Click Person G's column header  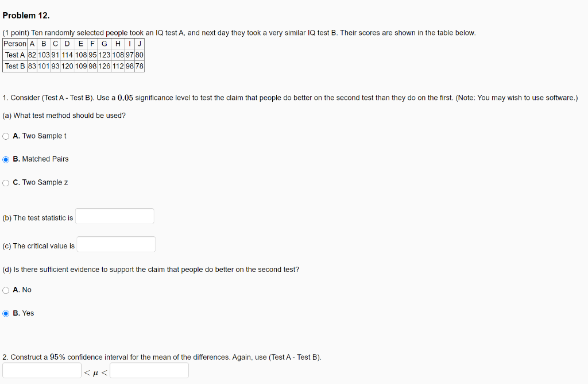[104, 43]
